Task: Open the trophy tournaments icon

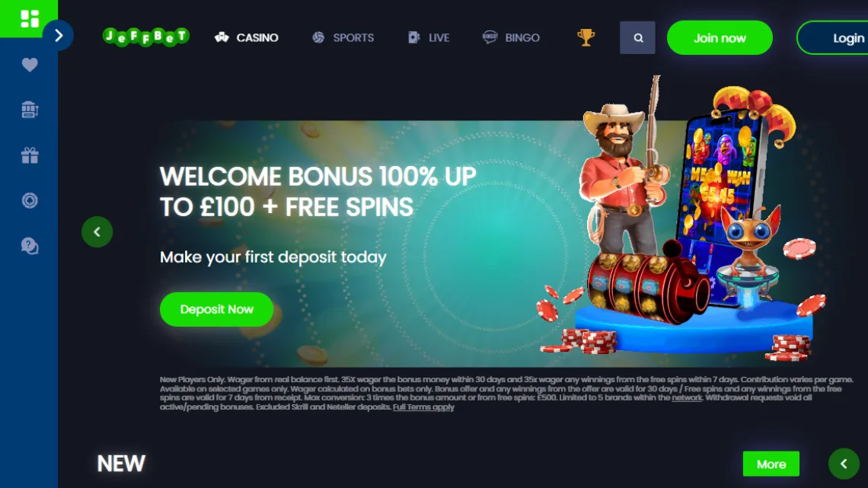Action: coord(586,37)
